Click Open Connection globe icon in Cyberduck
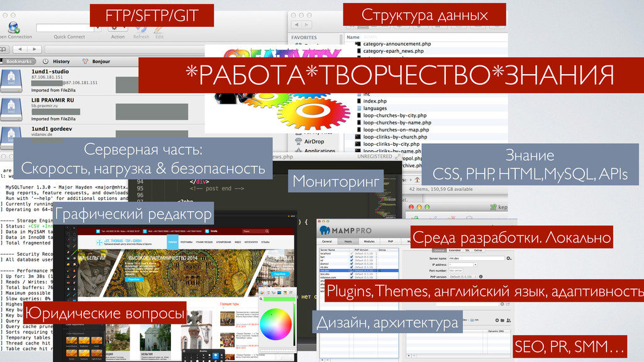Image resolution: width=644 pixels, height=362 pixels. coord(13,27)
